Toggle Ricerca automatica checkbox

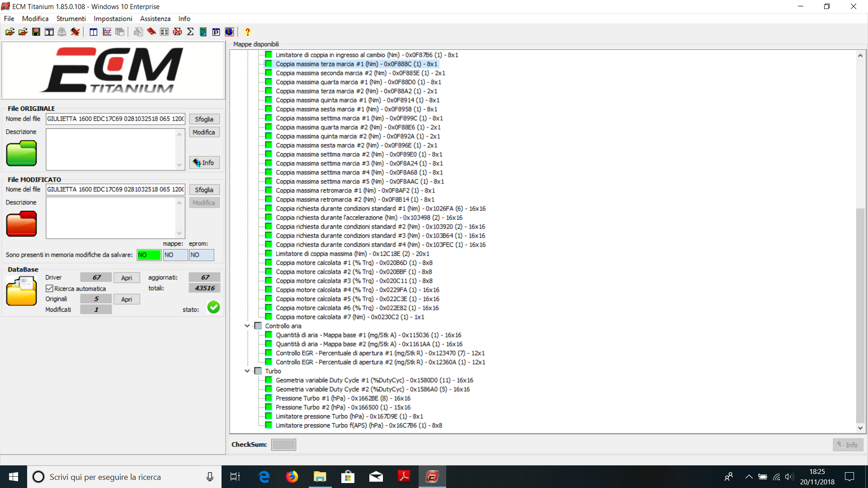click(49, 288)
